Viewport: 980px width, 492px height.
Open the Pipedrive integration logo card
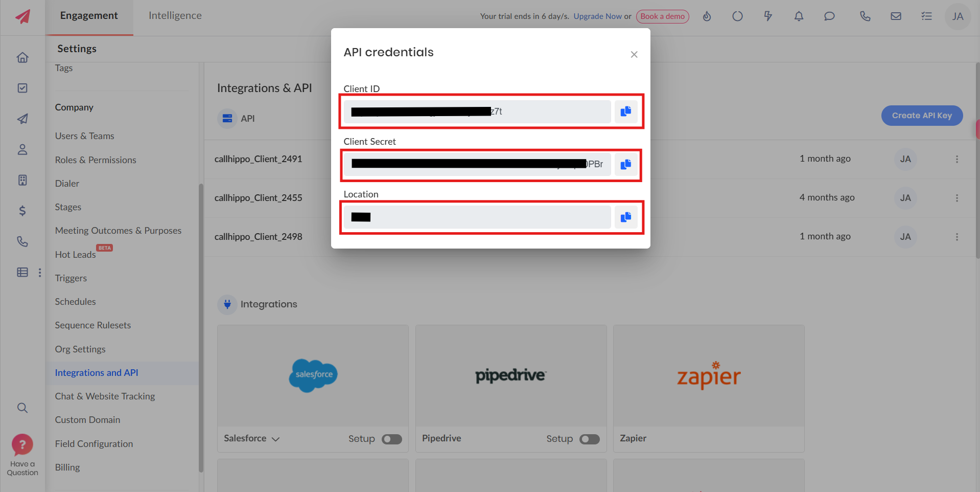(x=511, y=375)
